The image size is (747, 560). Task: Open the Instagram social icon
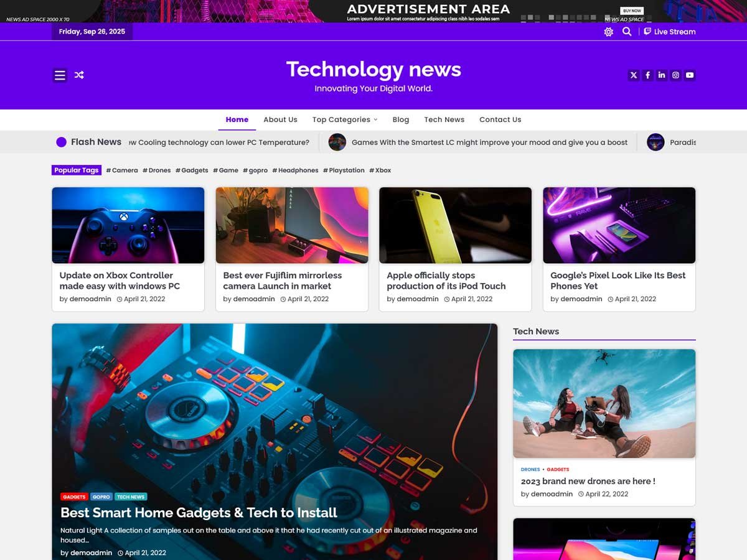click(x=675, y=75)
